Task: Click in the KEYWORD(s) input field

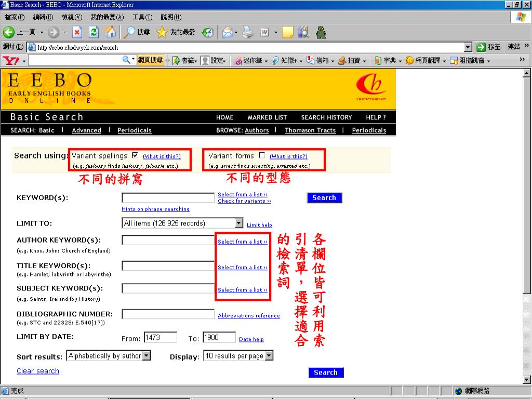Action: 168,198
